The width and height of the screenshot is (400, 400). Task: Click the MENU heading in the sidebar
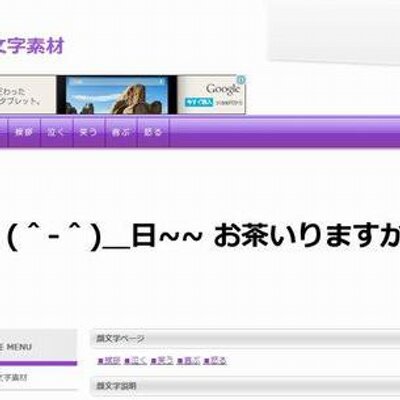pos(19,347)
